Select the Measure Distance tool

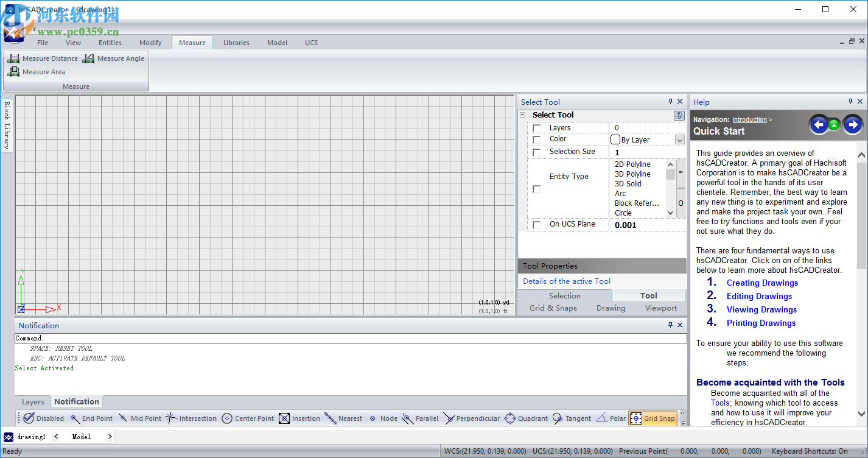(x=43, y=58)
